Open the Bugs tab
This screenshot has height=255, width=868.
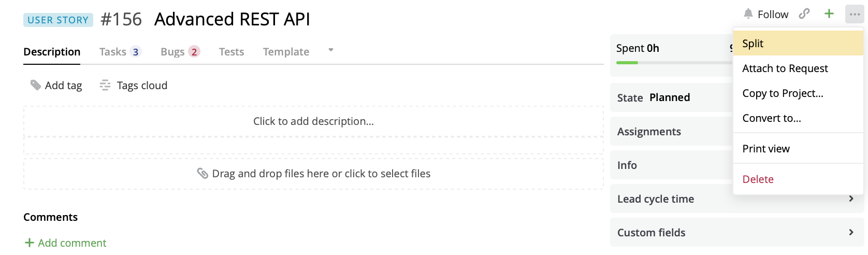coord(180,52)
